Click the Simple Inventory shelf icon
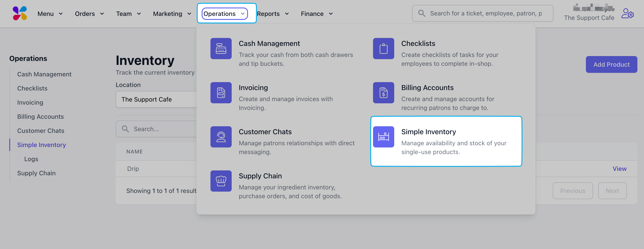This screenshot has width=644, height=249. (383, 137)
